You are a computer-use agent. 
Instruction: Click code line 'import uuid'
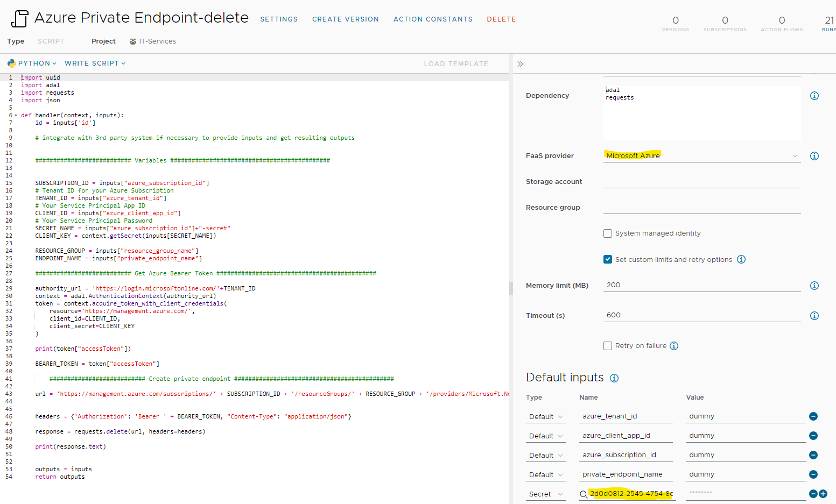click(40, 77)
